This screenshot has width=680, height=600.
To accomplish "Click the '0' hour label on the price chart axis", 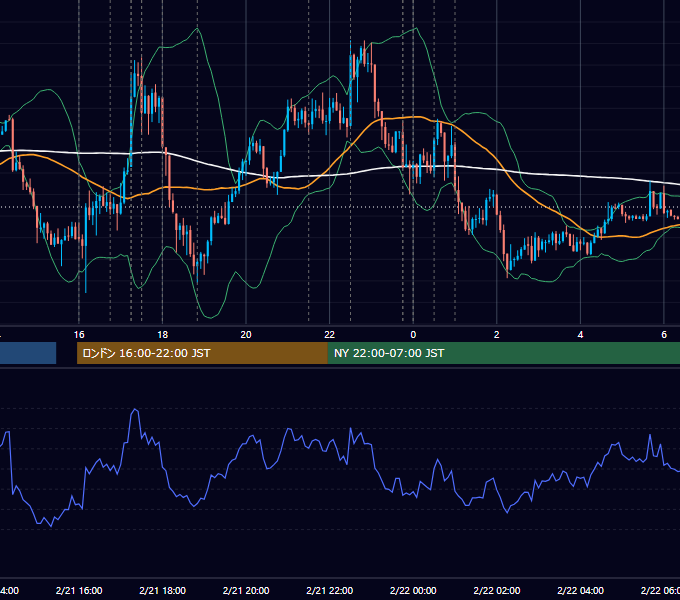I will point(413,335).
